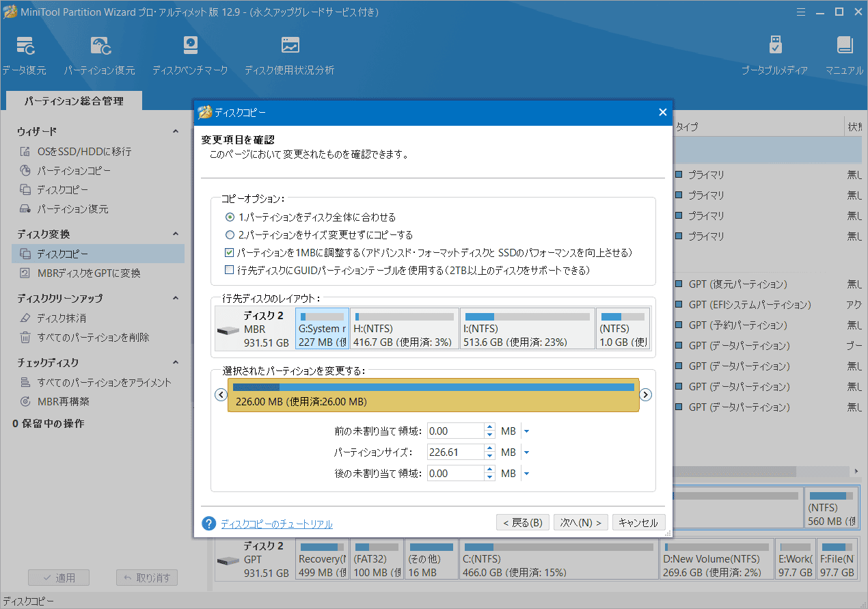Open unit dropdown for 後の未割り当て領域
This screenshot has height=609, width=868.
(526, 474)
